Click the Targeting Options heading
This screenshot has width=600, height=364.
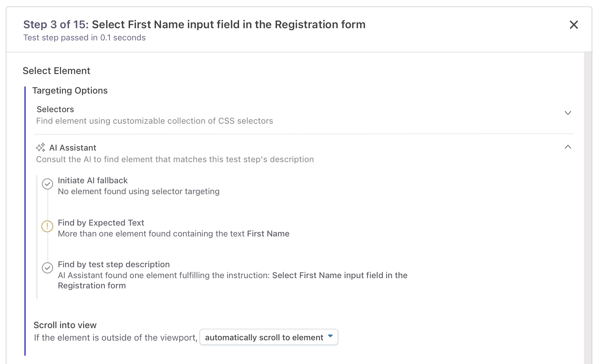tap(70, 91)
